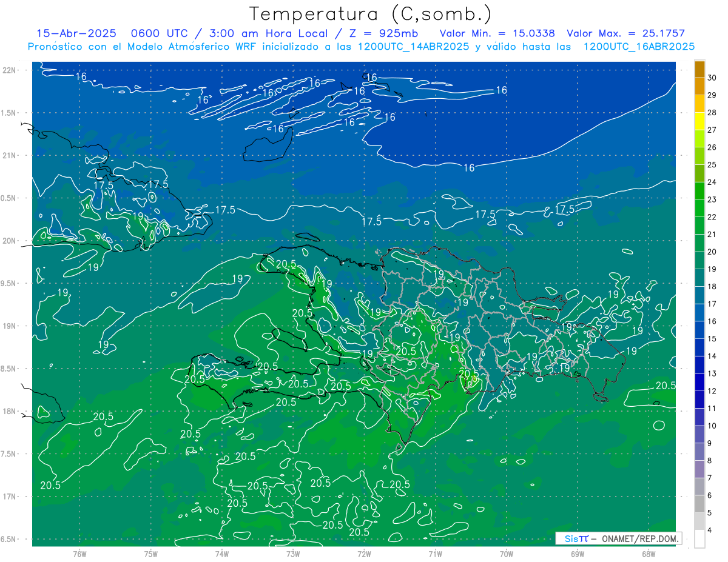The width and height of the screenshot is (728, 562).
Task: Pick the white swatch below label 4
Action: (699, 539)
